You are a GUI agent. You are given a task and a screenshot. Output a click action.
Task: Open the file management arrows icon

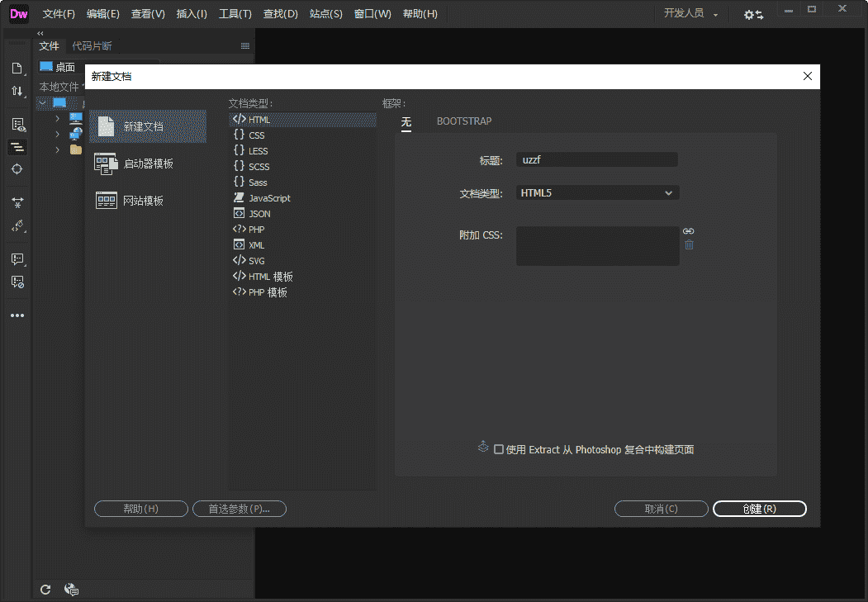17,91
